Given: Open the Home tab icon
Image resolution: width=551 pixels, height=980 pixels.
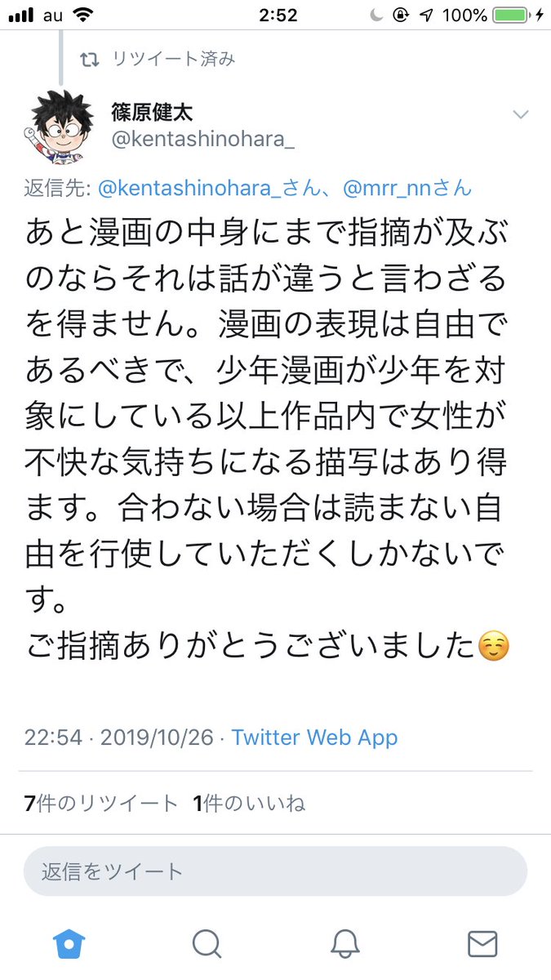Looking at the screenshot, I should coord(69,944).
